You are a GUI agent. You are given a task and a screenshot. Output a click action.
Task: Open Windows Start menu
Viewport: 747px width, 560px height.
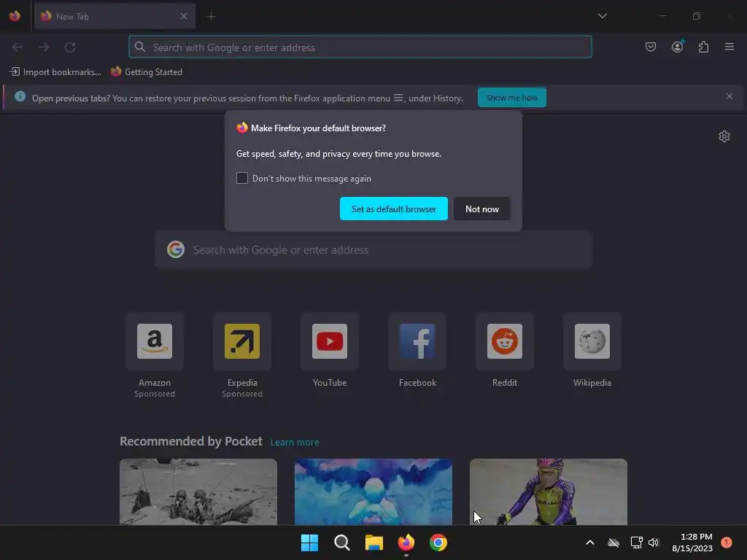pyautogui.click(x=309, y=542)
